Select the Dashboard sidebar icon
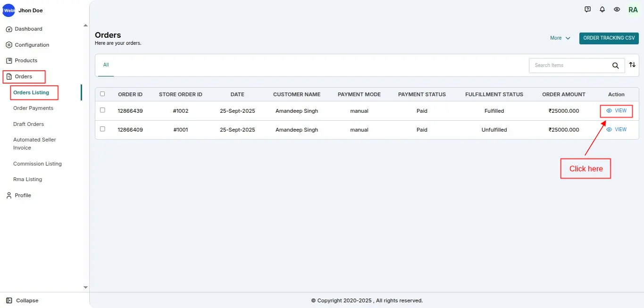644x308 pixels. tap(8, 29)
